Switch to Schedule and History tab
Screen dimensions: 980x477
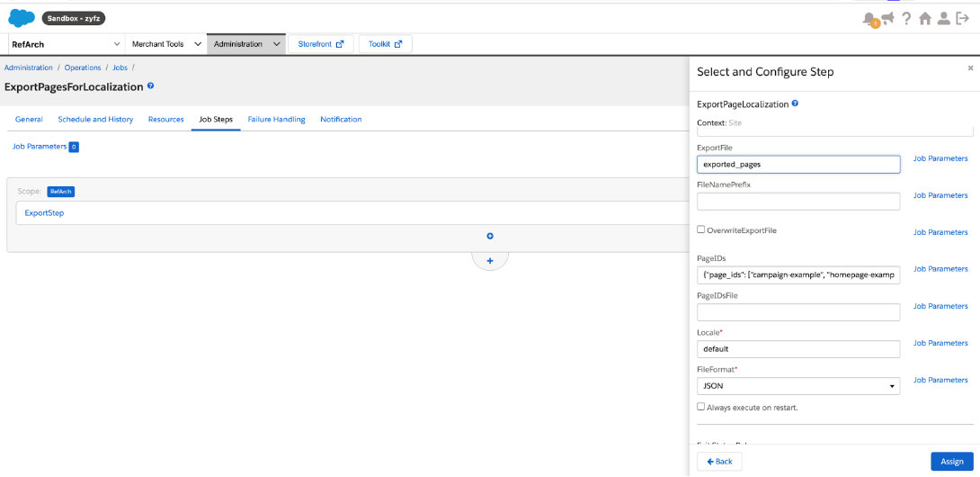pyautogui.click(x=95, y=119)
